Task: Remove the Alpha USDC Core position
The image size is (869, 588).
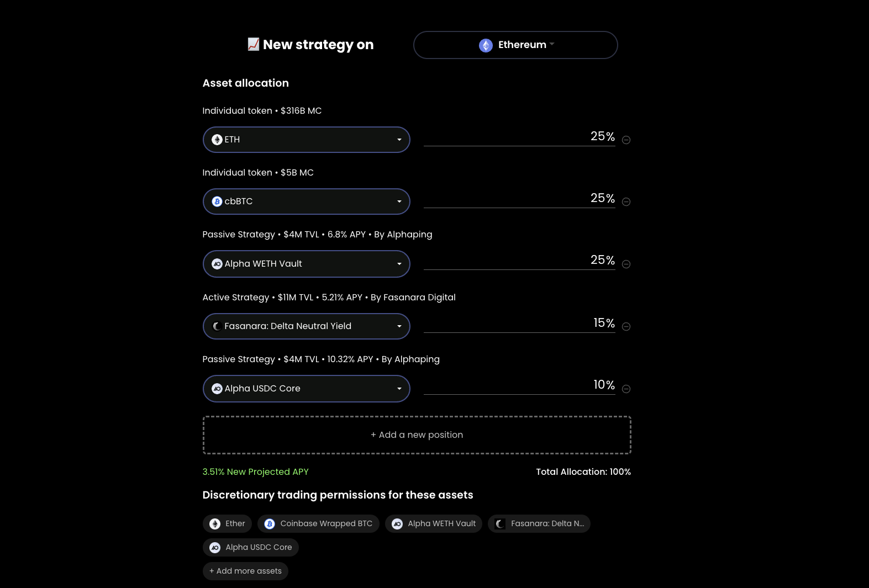Action: pos(626,389)
